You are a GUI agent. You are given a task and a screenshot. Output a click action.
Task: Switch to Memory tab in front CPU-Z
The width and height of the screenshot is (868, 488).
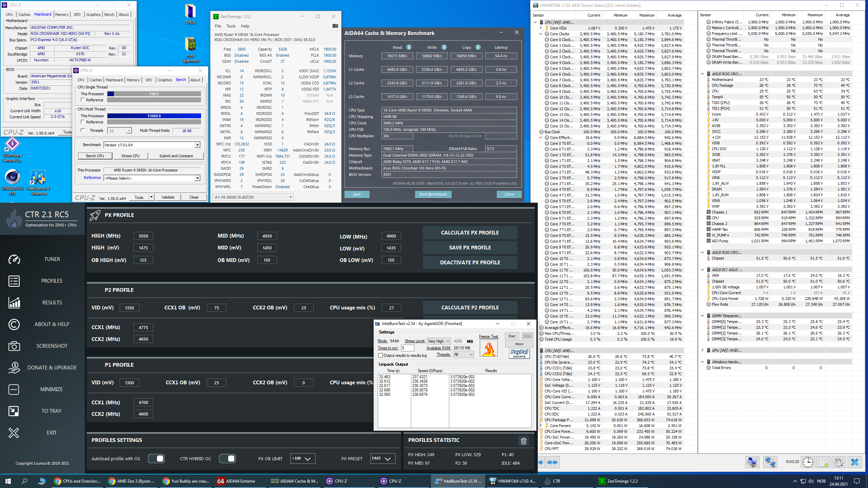point(133,80)
